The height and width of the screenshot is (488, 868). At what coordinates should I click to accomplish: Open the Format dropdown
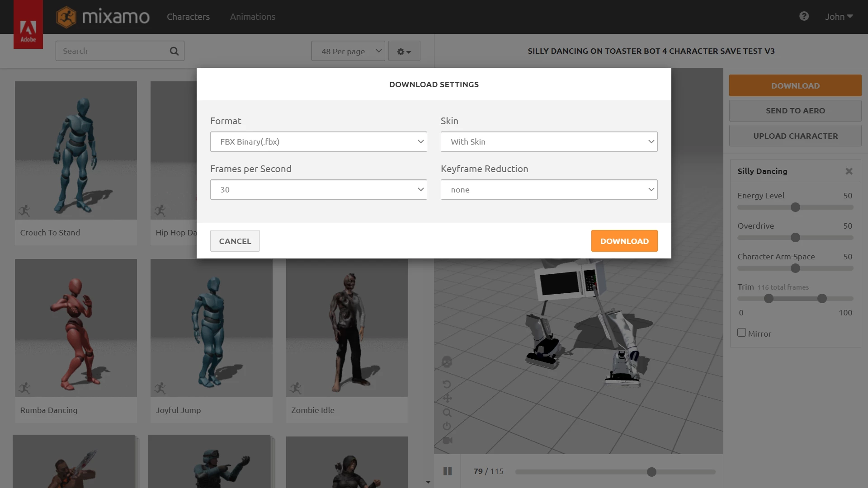pos(318,142)
